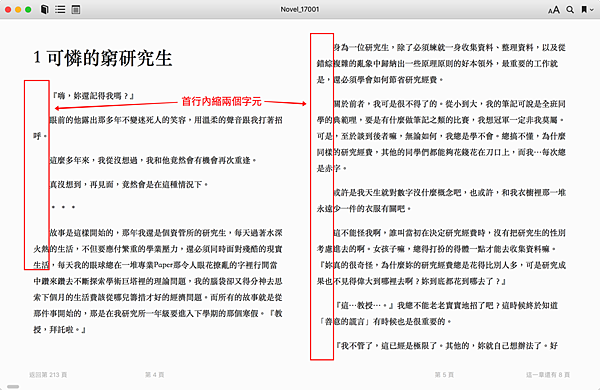Click the back to page 213 link
Image resolution: width=600 pixels, height=390 pixels.
[48, 375]
